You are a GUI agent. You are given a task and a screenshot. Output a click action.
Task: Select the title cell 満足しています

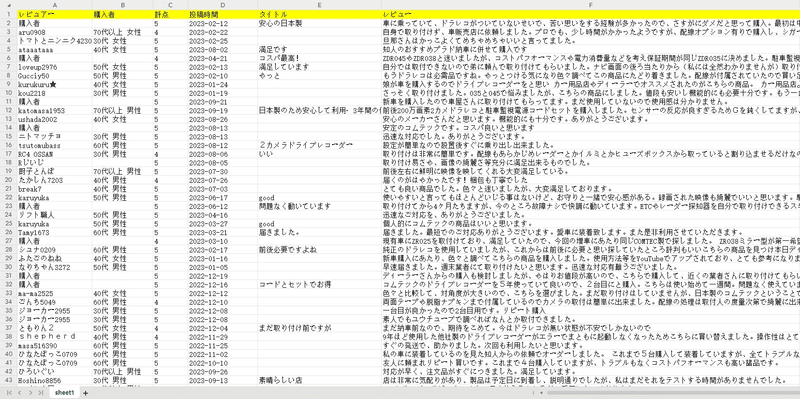(x=319, y=67)
